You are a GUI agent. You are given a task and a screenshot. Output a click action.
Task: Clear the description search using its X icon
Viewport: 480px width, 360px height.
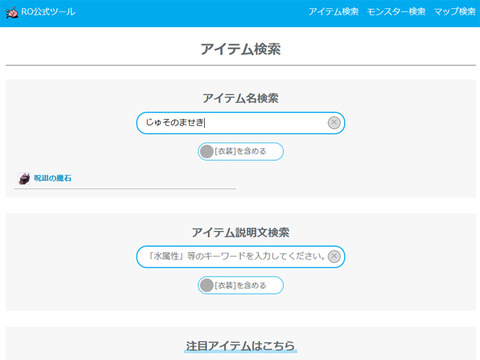click(x=334, y=256)
